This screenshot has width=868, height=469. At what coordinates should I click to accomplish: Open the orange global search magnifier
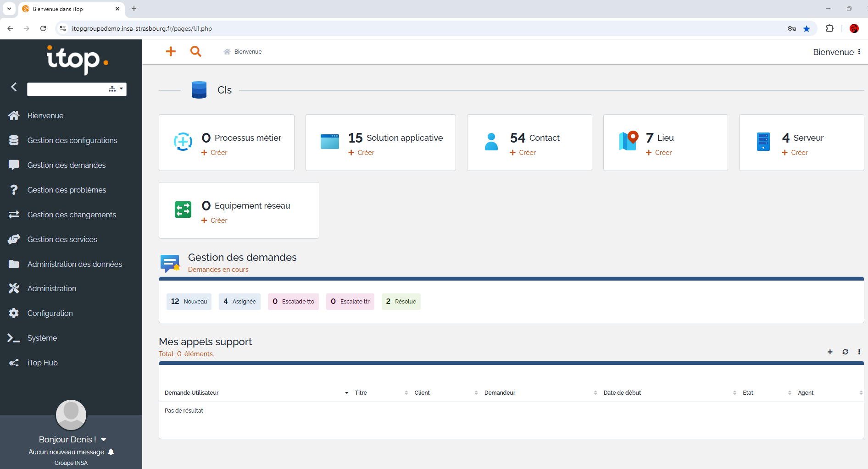coord(196,51)
